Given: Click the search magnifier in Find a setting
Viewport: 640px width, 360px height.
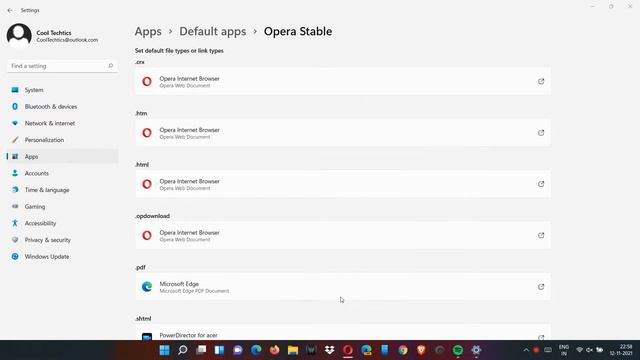Looking at the screenshot, I should (110, 66).
